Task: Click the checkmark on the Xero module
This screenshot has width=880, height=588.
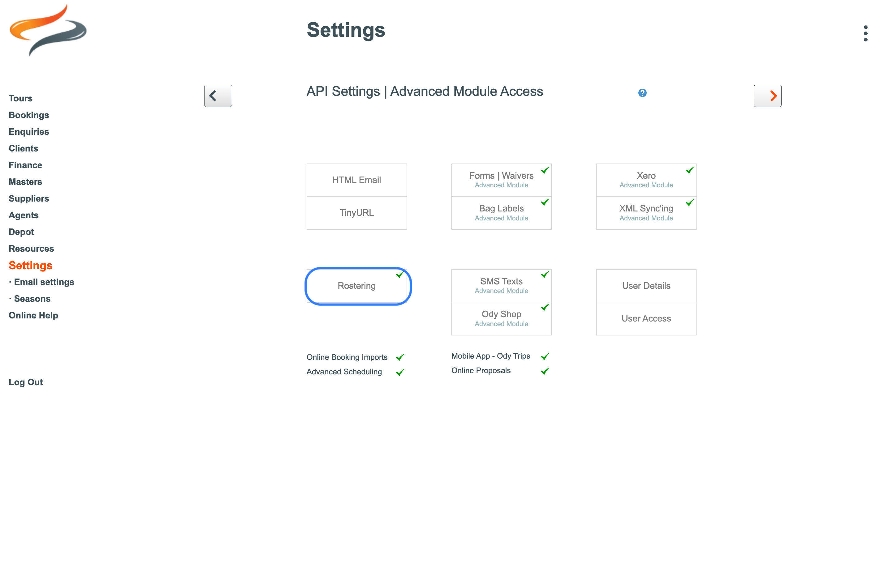Action: 689,170
